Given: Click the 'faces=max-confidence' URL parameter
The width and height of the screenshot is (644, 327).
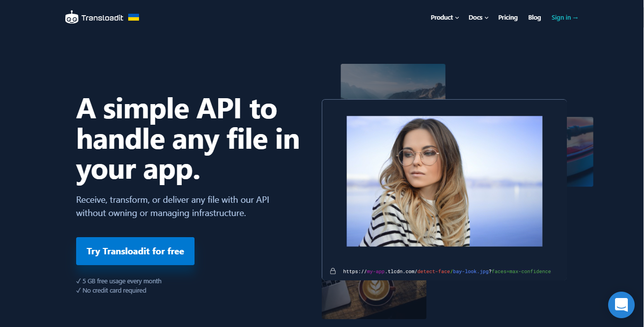Looking at the screenshot, I should click(x=521, y=272).
